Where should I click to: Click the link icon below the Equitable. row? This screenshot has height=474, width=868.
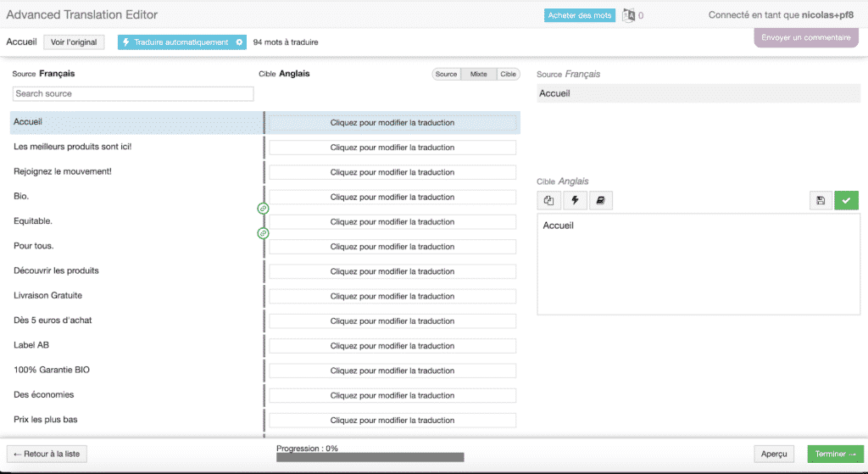263,233
